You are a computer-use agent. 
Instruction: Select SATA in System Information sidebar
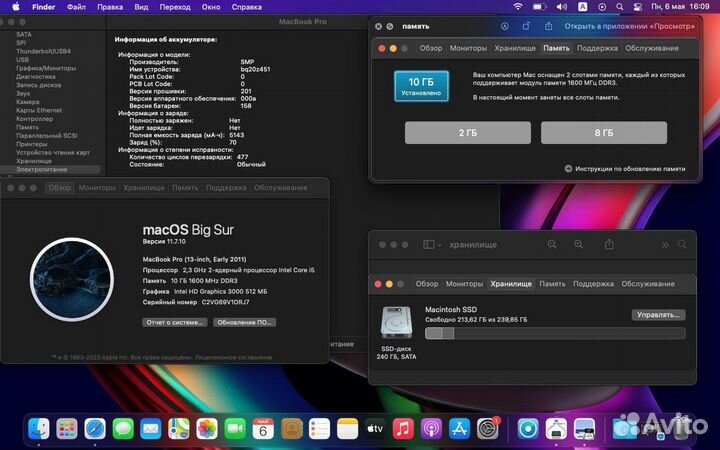(x=24, y=34)
